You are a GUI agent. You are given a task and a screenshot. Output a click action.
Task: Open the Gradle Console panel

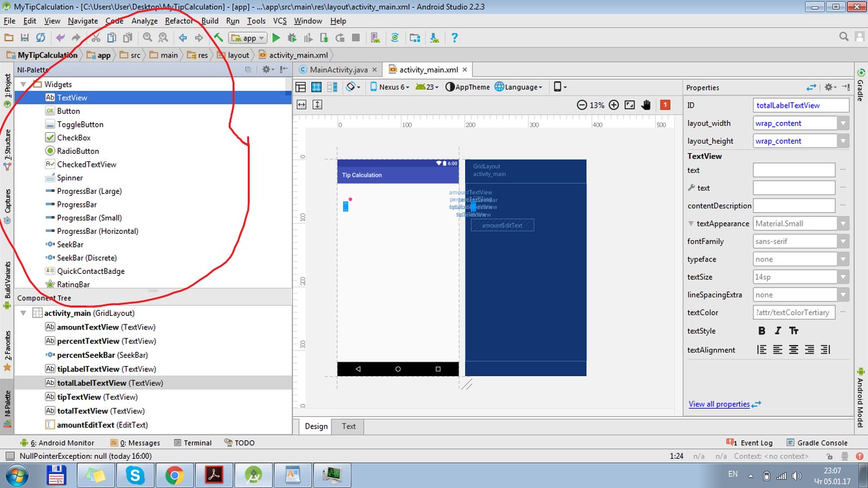coord(816,443)
